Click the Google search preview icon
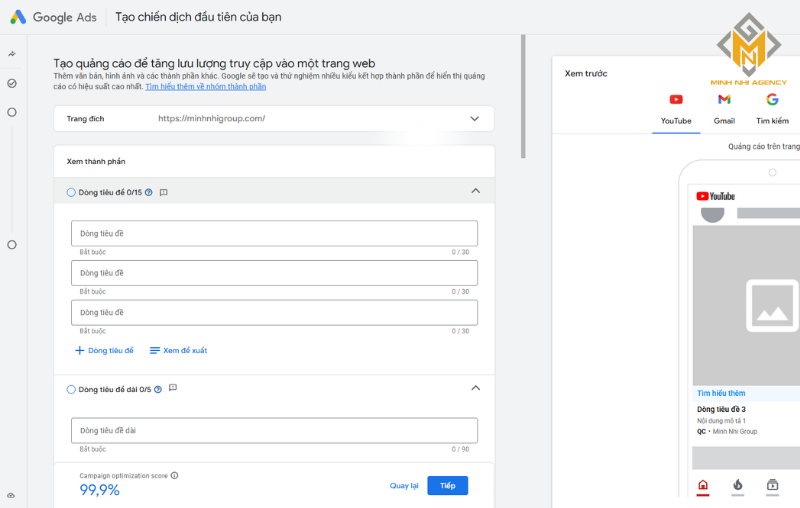The width and height of the screenshot is (800, 508). coord(772,99)
